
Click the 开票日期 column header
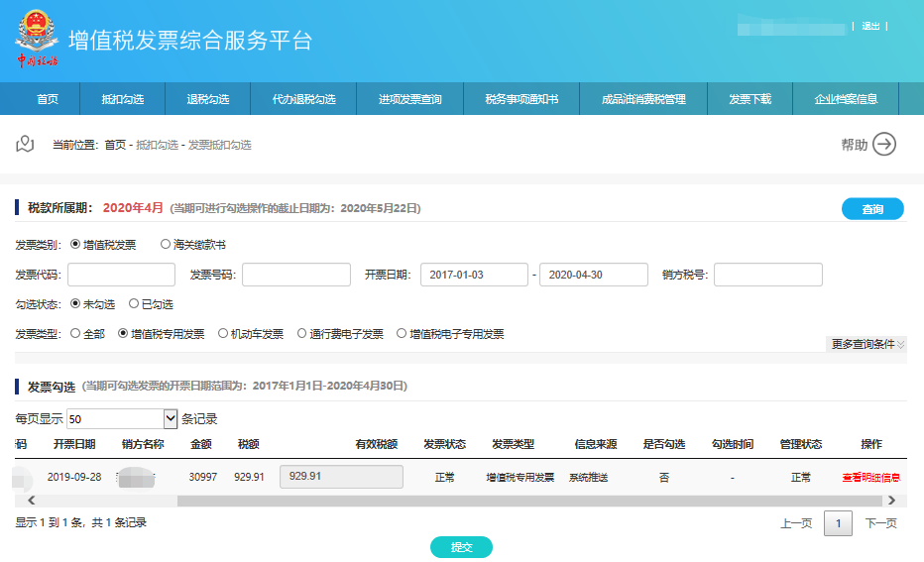point(74,444)
